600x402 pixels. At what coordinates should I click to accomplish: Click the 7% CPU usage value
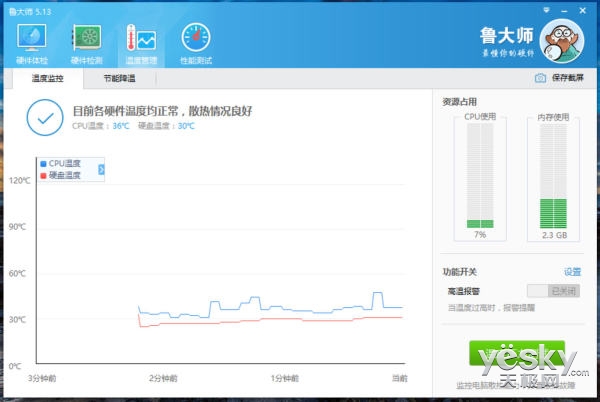click(x=480, y=234)
